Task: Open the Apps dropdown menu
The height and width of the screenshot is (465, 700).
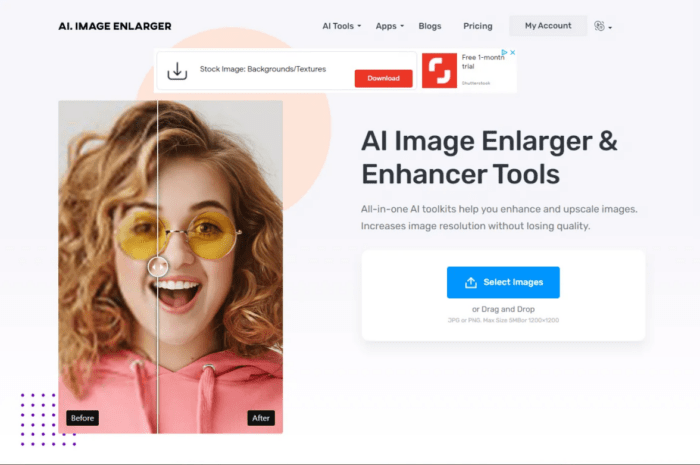Action: [390, 26]
